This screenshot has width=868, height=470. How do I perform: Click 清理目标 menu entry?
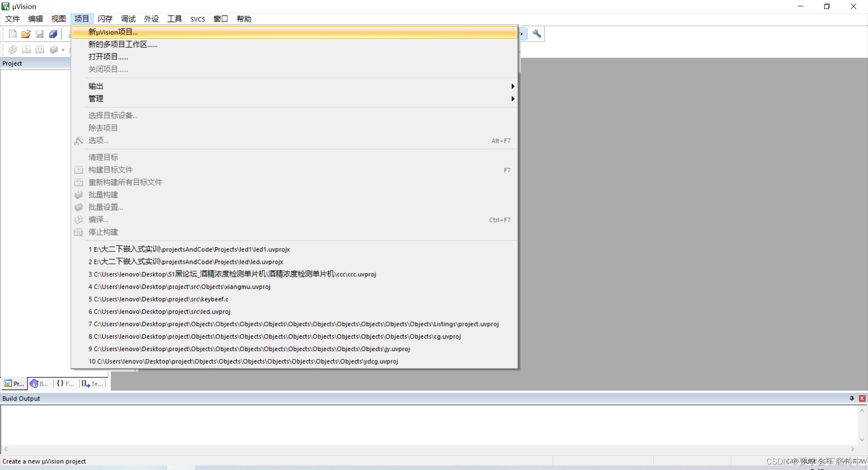[x=294, y=157]
